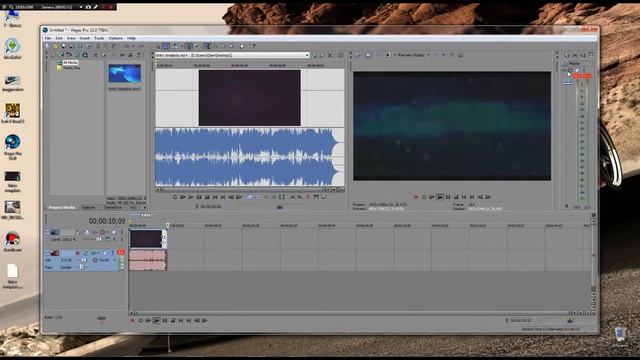
Task: Open the Tools menu
Action: (x=99, y=38)
